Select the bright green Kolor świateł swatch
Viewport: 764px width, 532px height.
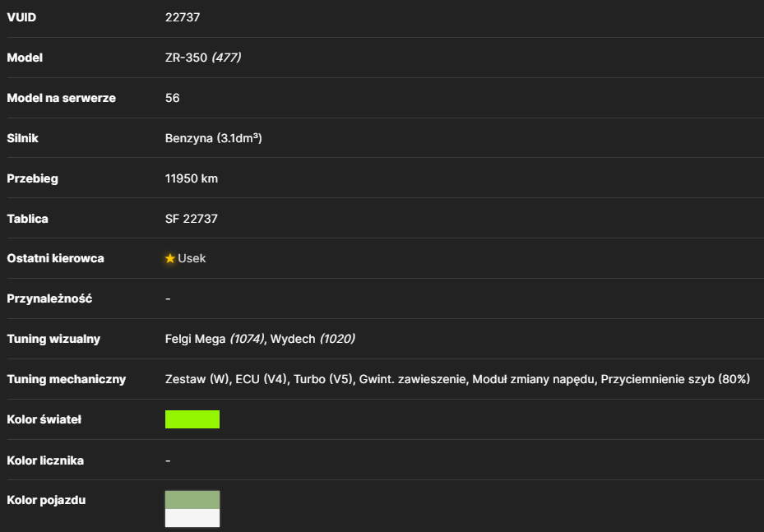pos(192,419)
